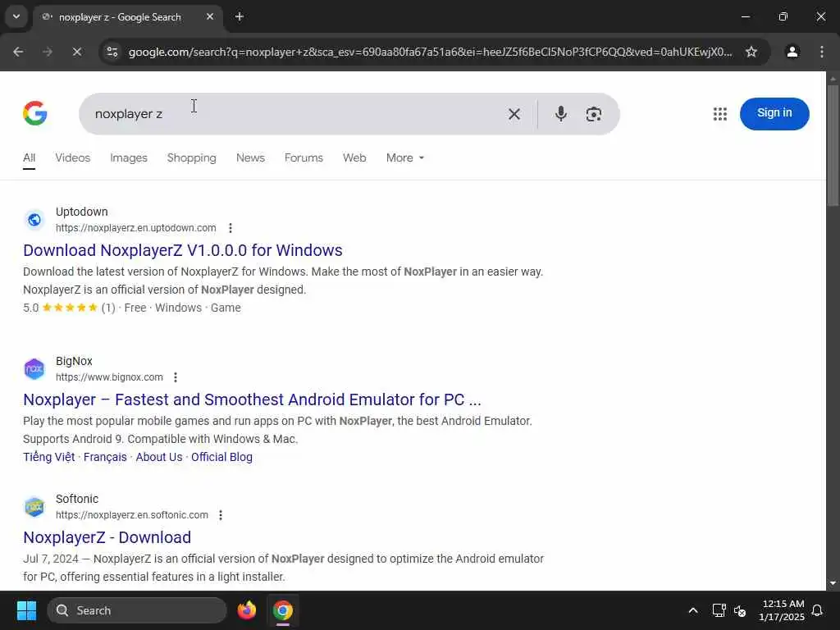Open Chrome profile avatar menu
Image resolution: width=840 pixels, height=630 pixels.
(x=792, y=52)
